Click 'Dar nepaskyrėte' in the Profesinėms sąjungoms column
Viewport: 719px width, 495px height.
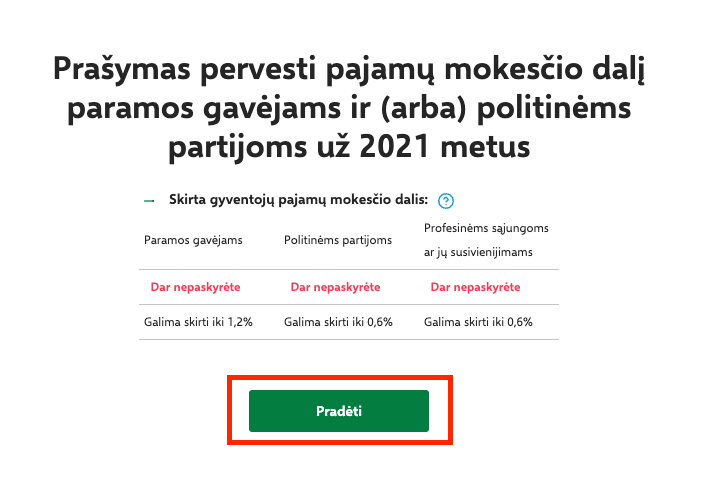point(475,287)
